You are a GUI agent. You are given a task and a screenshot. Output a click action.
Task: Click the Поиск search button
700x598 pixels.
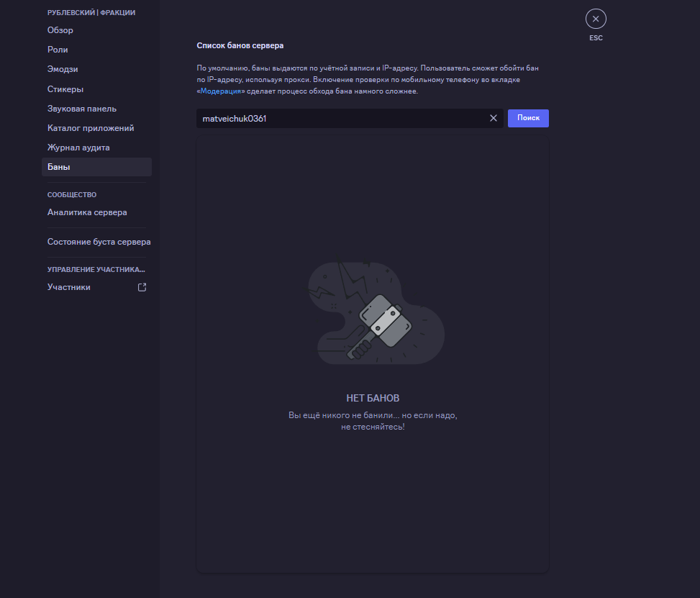click(x=528, y=118)
